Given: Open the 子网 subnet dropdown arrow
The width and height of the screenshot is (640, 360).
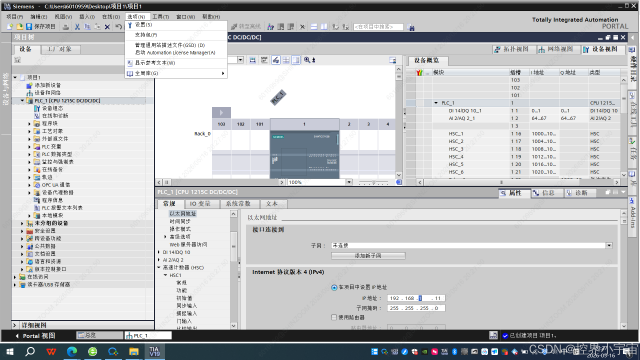Looking at the screenshot, I should [x=609, y=245].
